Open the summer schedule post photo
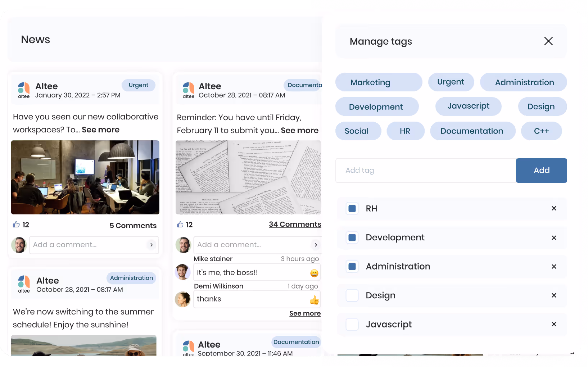Viewport: 588px width, 367px height. click(x=84, y=346)
